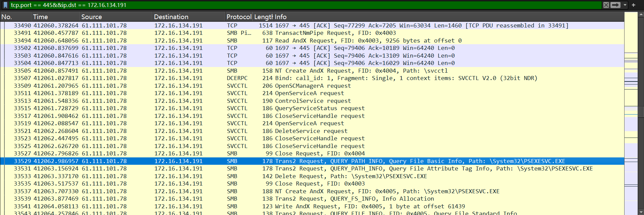Select packet 33525 CloseServiceHandle request
This screenshot has width=644, height=215.
pos(312,146)
